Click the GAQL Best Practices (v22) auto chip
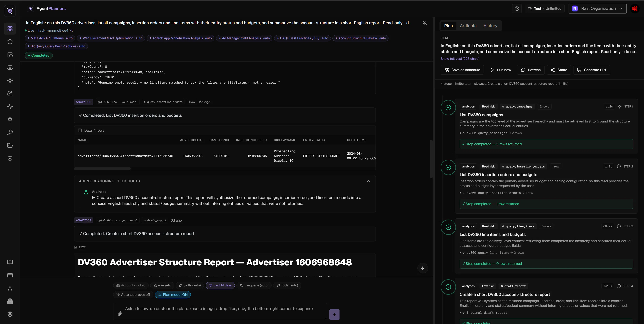This screenshot has width=644, height=324. 302,38
